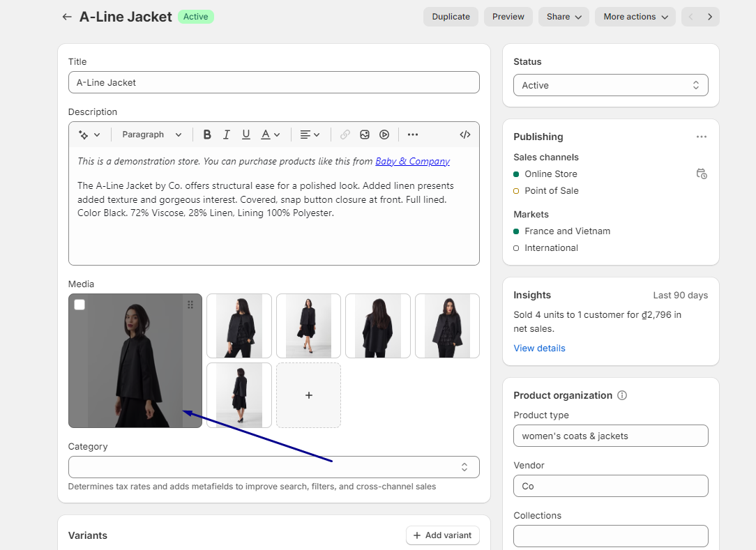Viewport: 756px width, 550px height.
Task: Open the Baby & Company link
Action: [412, 162]
